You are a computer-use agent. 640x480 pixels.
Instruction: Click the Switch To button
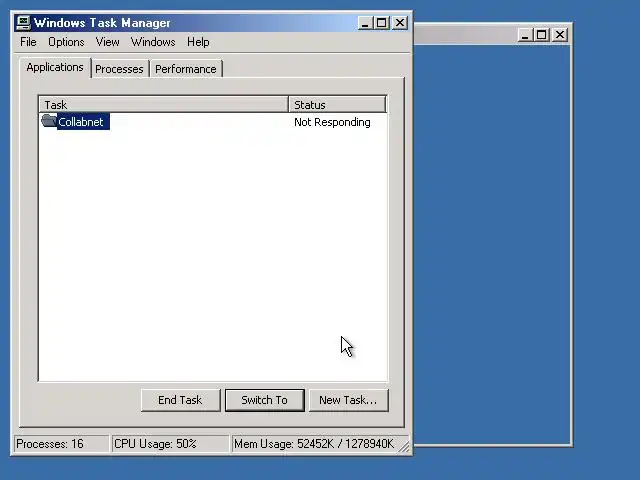pos(264,400)
